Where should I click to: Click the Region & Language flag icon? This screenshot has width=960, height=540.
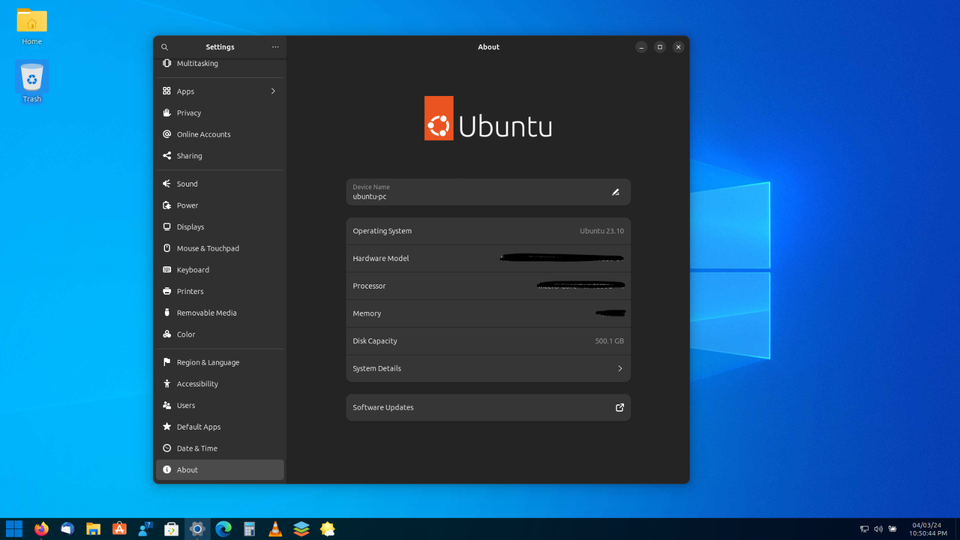[167, 362]
